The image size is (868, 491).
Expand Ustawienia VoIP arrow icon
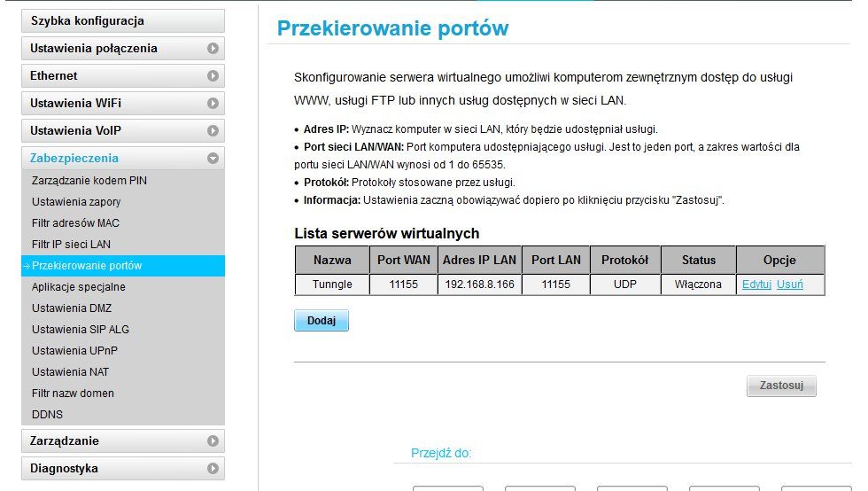click(213, 131)
